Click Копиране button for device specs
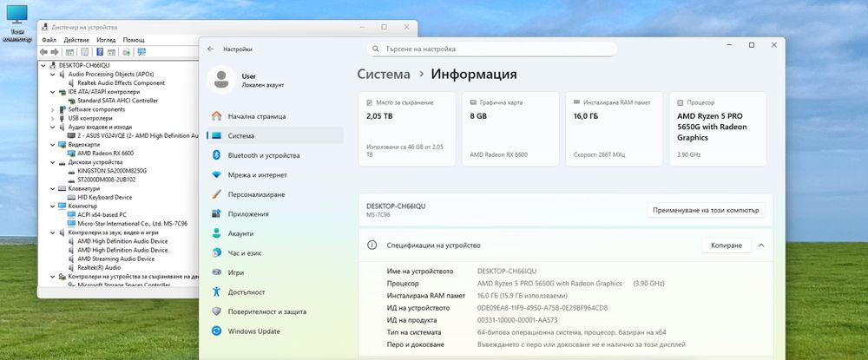 pyautogui.click(x=727, y=245)
